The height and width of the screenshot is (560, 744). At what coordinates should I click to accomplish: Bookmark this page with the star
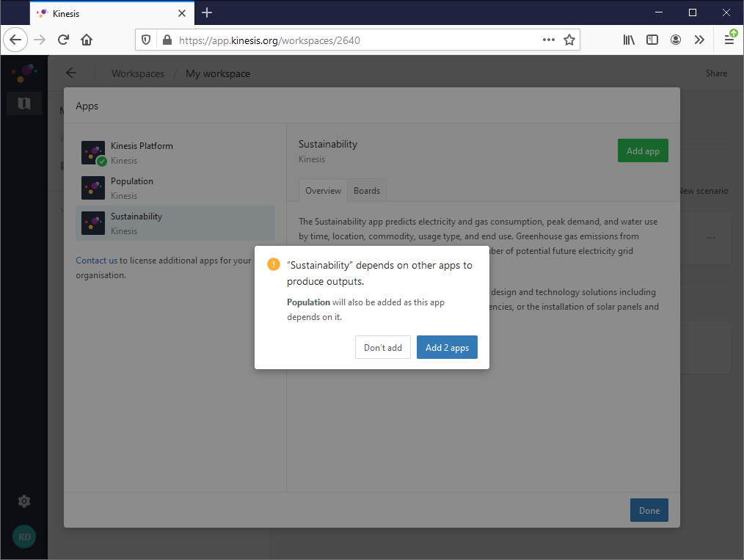pyautogui.click(x=569, y=40)
